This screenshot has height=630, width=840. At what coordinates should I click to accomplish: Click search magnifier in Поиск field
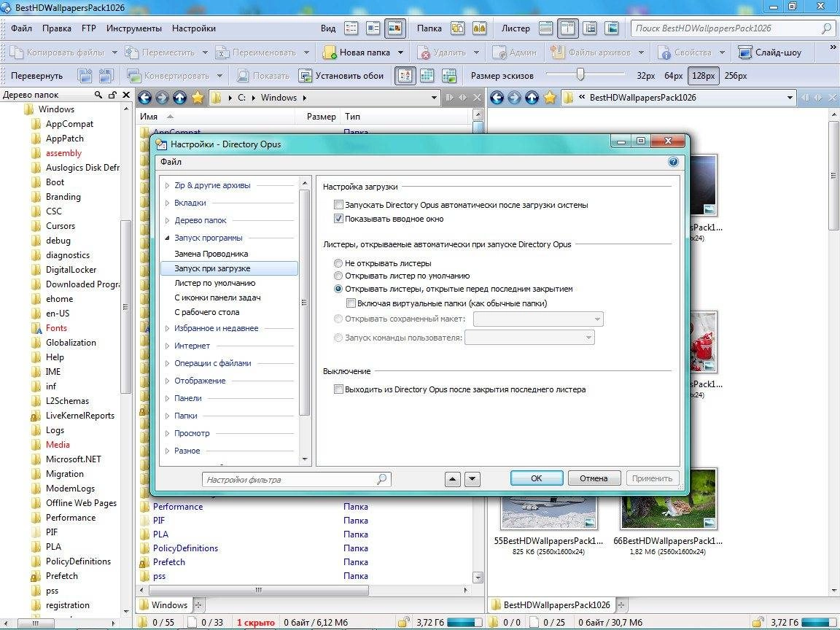coord(826,28)
